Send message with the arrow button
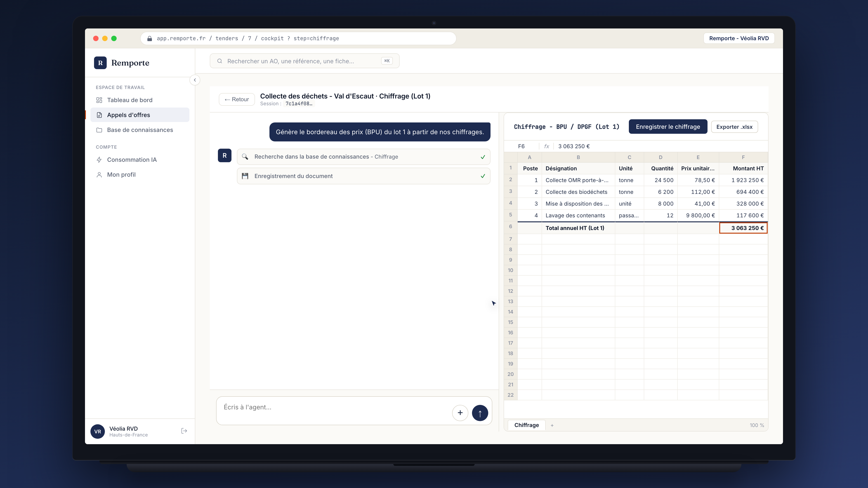The width and height of the screenshot is (868, 488). pyautogui.click(x=480, y=413)
